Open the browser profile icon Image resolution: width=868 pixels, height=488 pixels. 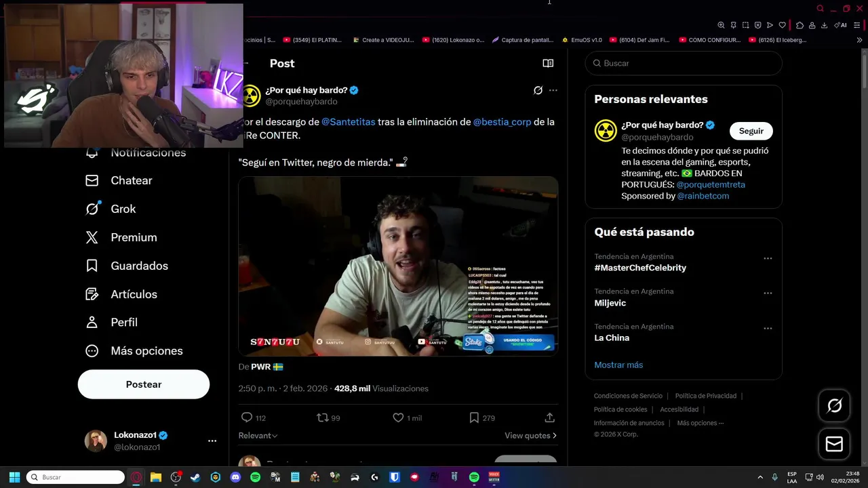[x=812, y=25]
